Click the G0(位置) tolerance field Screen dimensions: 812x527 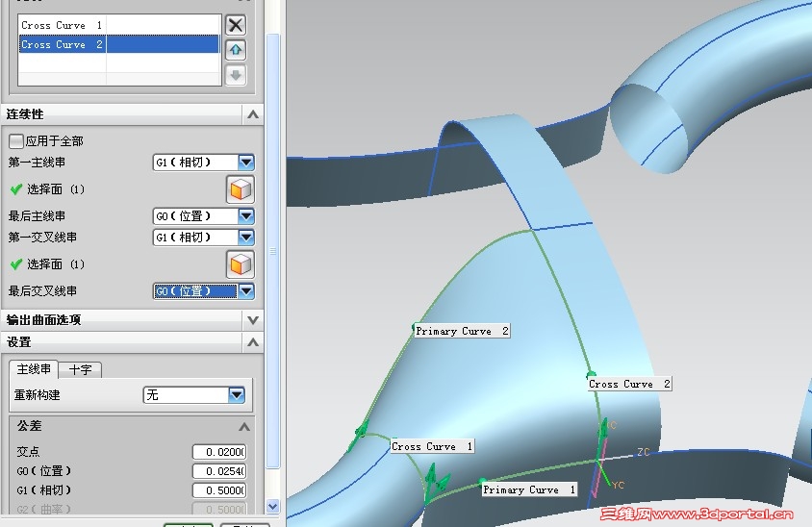click(x=219, y=471)
